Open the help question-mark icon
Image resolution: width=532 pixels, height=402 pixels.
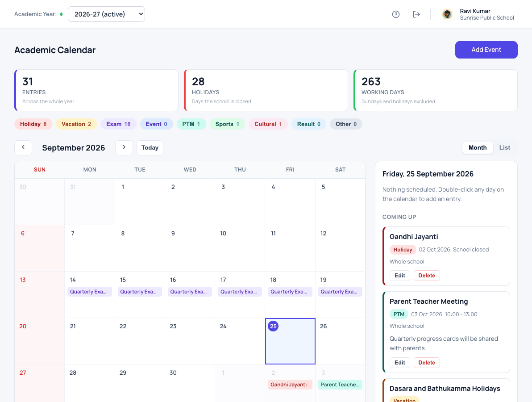395,14
